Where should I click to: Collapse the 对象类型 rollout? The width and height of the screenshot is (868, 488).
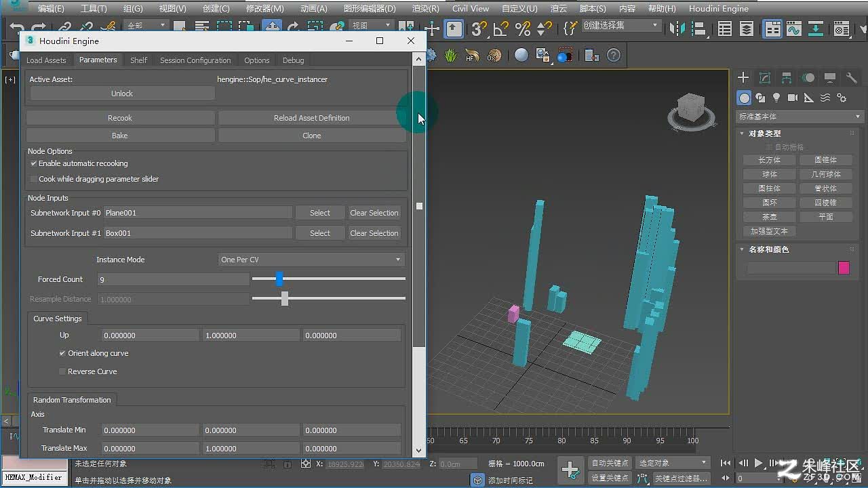(764, 134)
